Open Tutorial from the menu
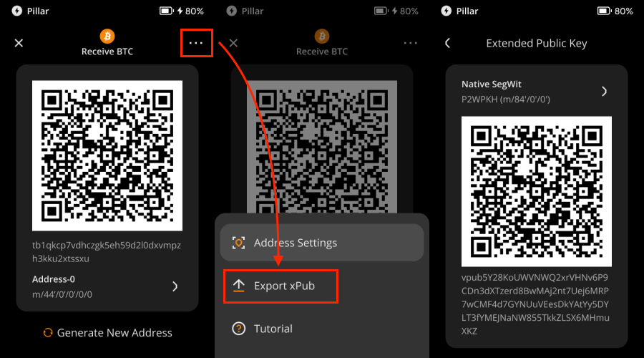644x358 pixels. (x=273, y=329)
